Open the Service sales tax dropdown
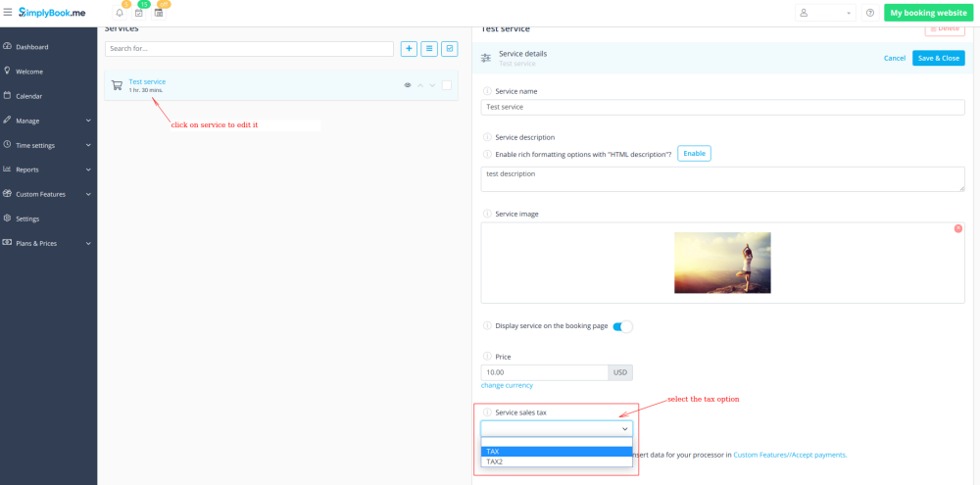 [x=556, y=429]
